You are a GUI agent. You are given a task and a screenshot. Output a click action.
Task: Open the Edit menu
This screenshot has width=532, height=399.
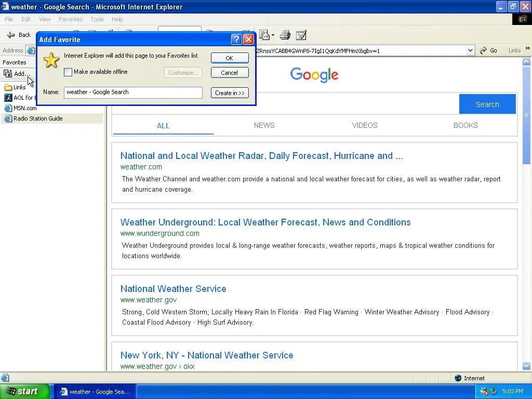(x=26, y=19)
